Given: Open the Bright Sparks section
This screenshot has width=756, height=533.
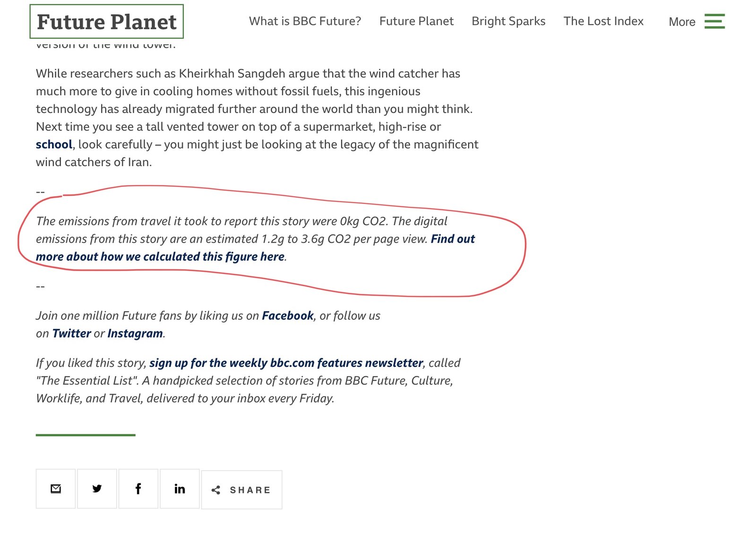Looking at the screenshot, I should [x=508, y=21].
